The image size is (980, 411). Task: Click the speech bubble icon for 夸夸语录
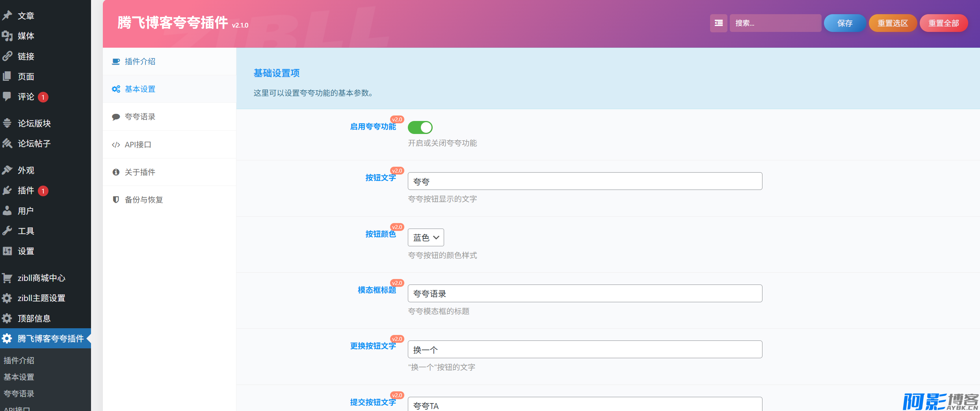point(116,117)
